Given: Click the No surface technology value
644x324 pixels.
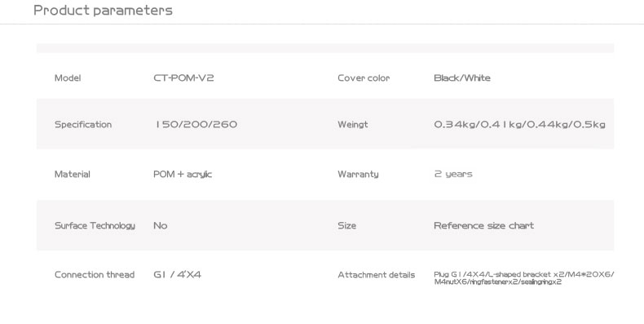Looking at the screenshot, I should pos(160,226).
